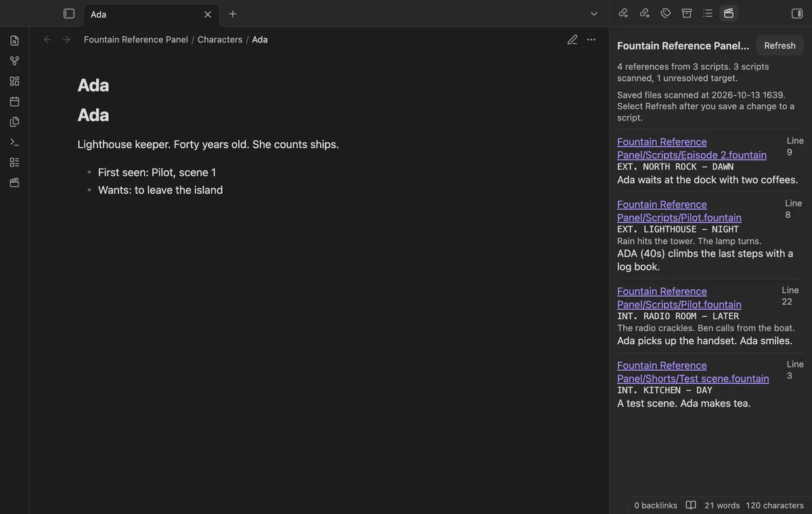Click the 'Line 9' label
812x514 pixels.
[795, 146]
